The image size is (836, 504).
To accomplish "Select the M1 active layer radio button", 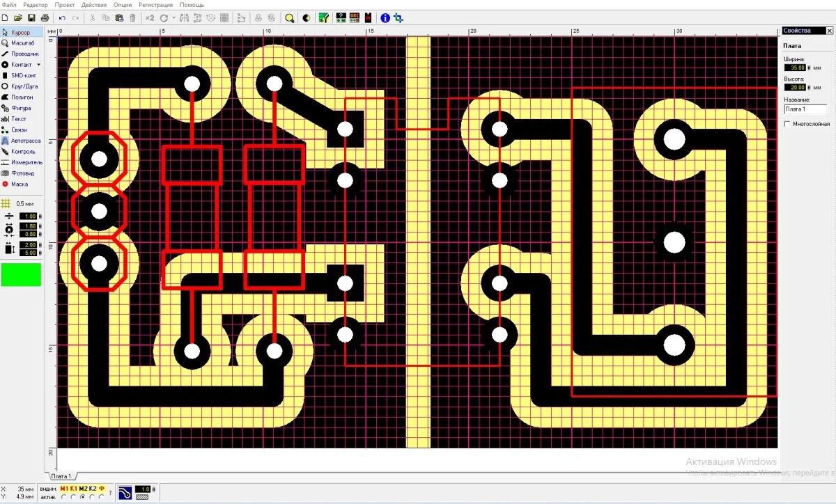I will pos(64,497).
